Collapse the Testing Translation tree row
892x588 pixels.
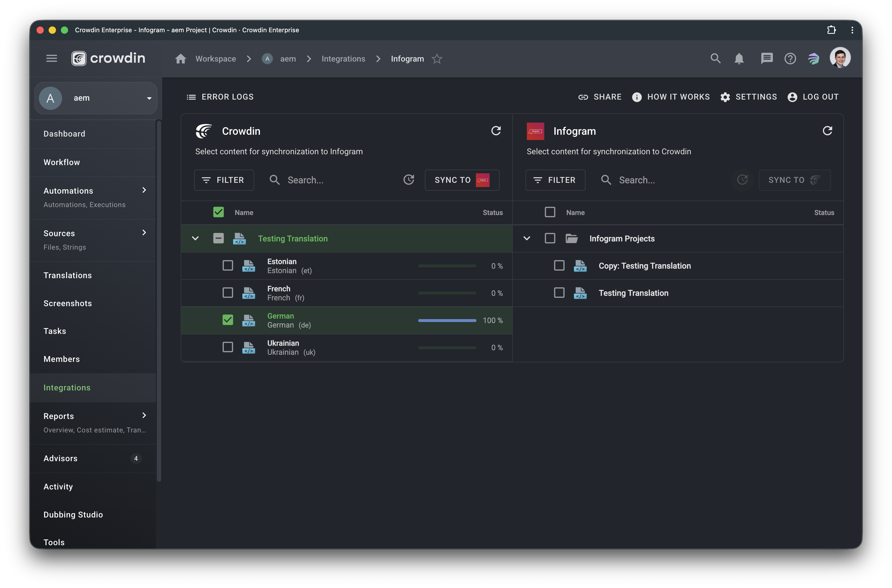(195, 239)
